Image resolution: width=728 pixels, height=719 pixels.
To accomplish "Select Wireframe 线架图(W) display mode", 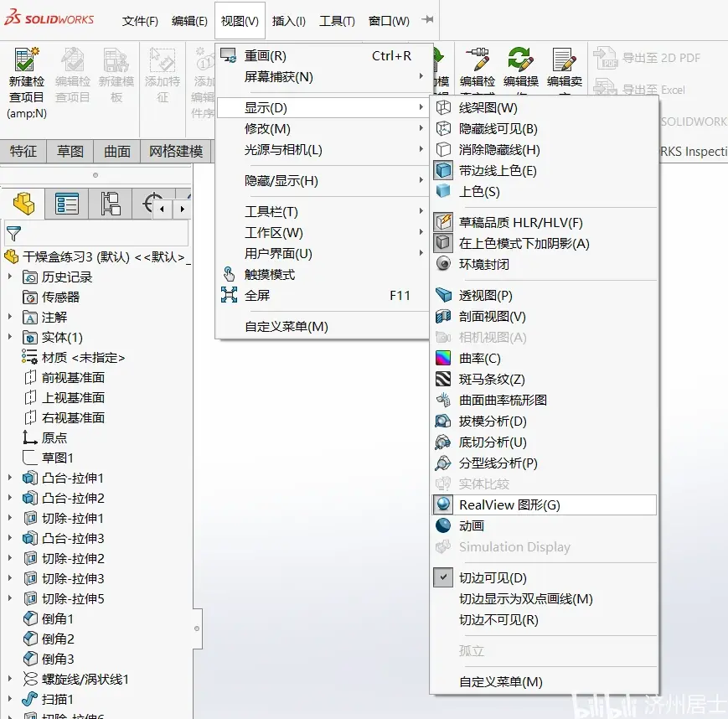I will click(x=545, y=108).
